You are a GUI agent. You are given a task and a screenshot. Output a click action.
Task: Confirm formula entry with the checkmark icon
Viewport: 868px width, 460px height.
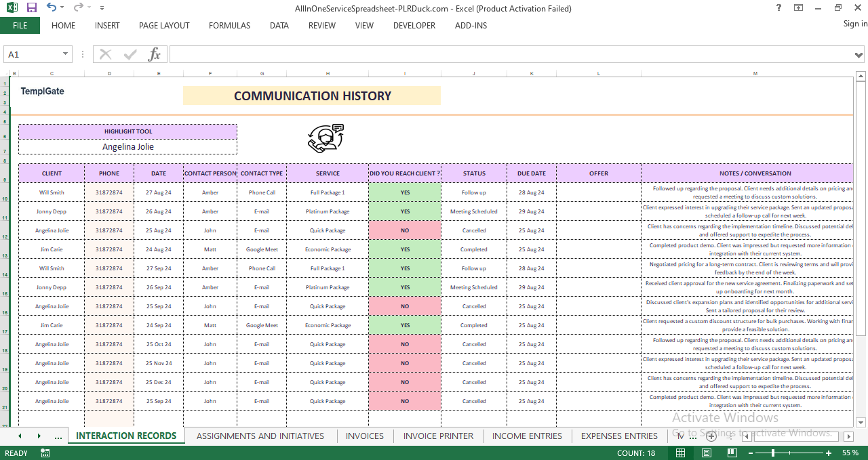pos(130,54)
